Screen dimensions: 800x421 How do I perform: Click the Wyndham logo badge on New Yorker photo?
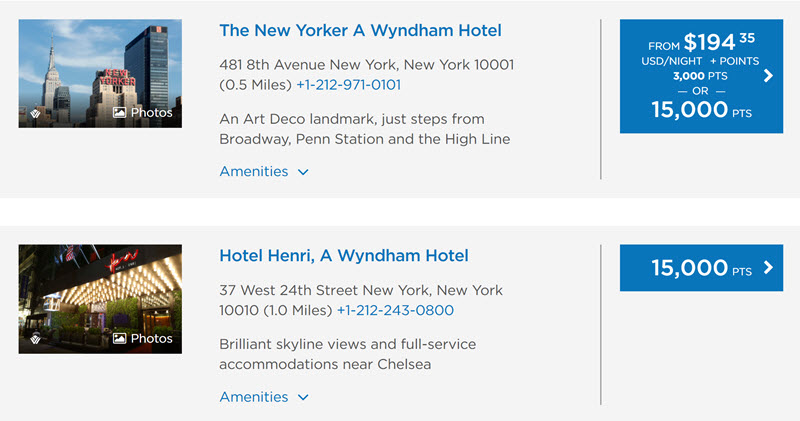tap(35, 113)
